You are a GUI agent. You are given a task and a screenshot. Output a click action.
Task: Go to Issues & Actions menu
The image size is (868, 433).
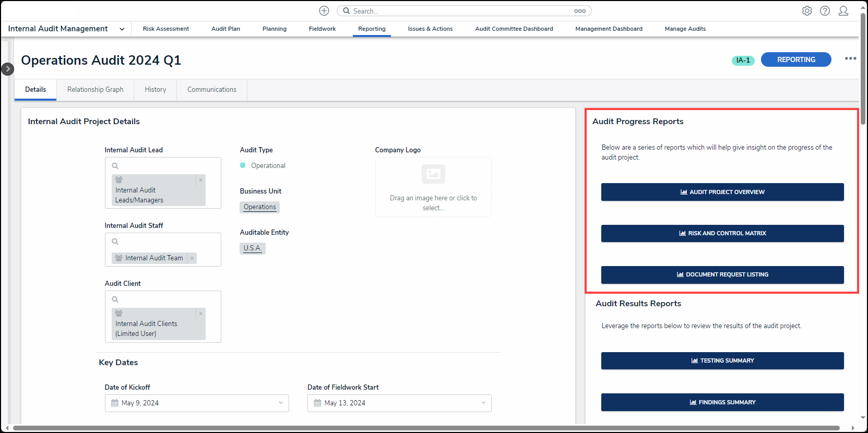point(430,29)
